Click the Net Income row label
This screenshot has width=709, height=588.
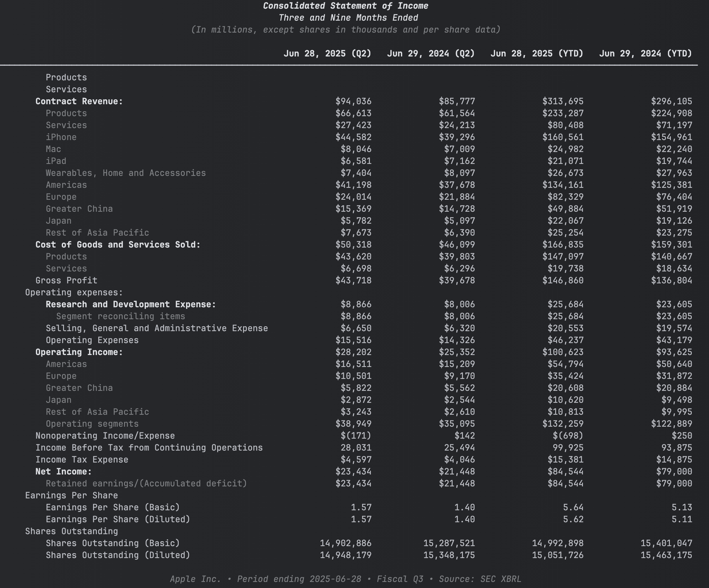(x=63, y=472)
